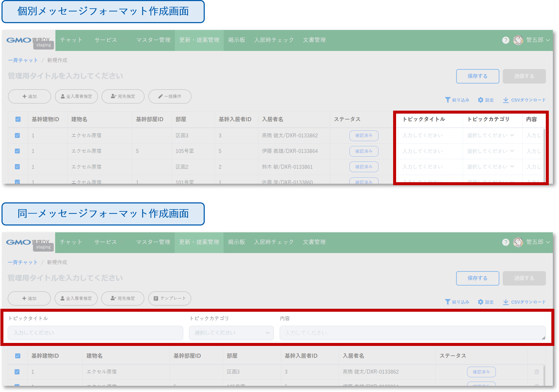Image resolution: width=559 pixels, height=392 pixels.
Task: Open テンプレート button
Action: (169, 299)
